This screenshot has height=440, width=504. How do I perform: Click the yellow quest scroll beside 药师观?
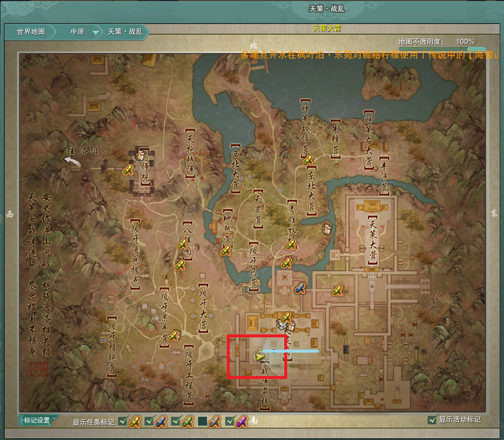click(128, 170)
